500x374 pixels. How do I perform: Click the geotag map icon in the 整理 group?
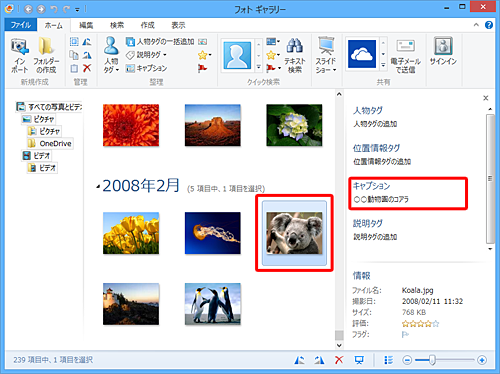[202, 42]
